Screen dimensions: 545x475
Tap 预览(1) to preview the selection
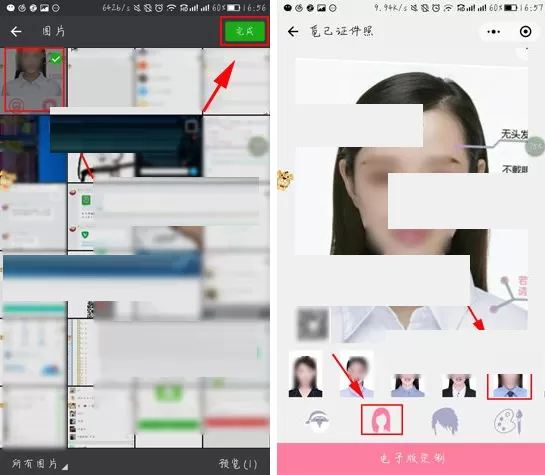[x=238, y=464]
